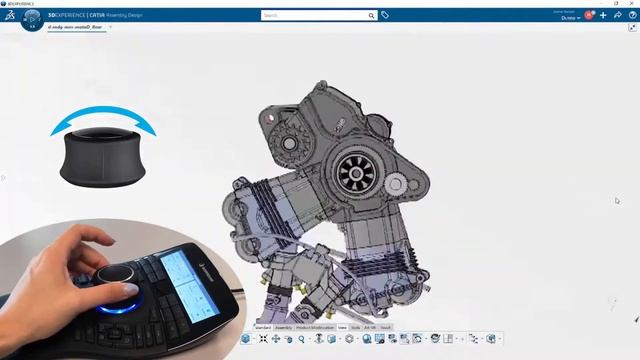Open the 6WTags tag icon
The width and height of the screenshot is (640, 360).
point(385,16)
